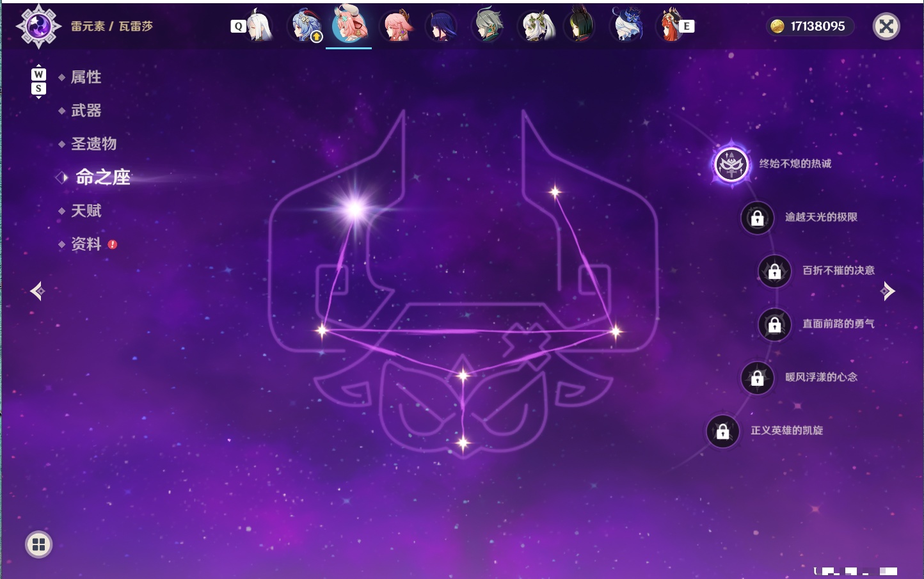
Task: Select locked node beside 暖风浮漾的心念
Action: point(757,378)
